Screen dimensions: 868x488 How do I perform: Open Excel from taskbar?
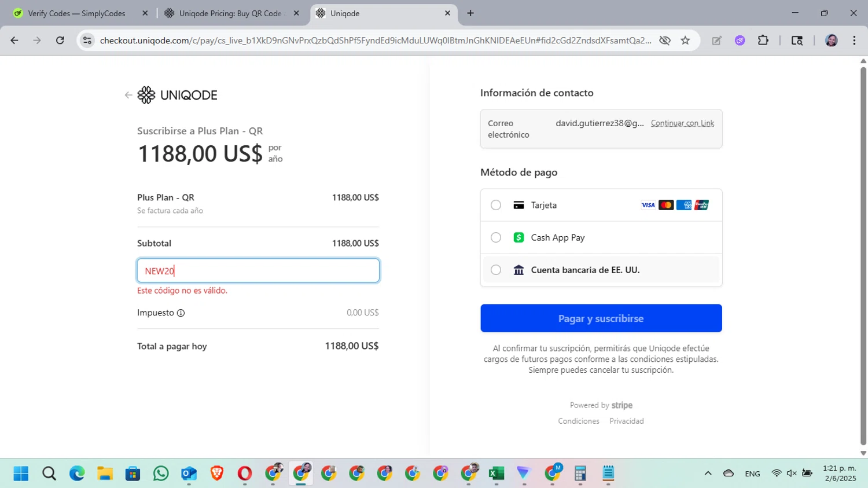496,474
